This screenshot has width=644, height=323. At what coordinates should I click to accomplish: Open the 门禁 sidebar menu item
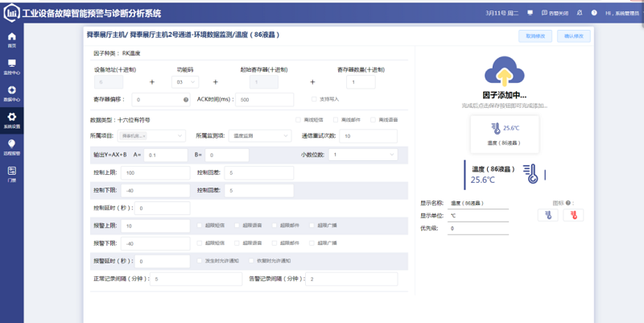point(11,174)
